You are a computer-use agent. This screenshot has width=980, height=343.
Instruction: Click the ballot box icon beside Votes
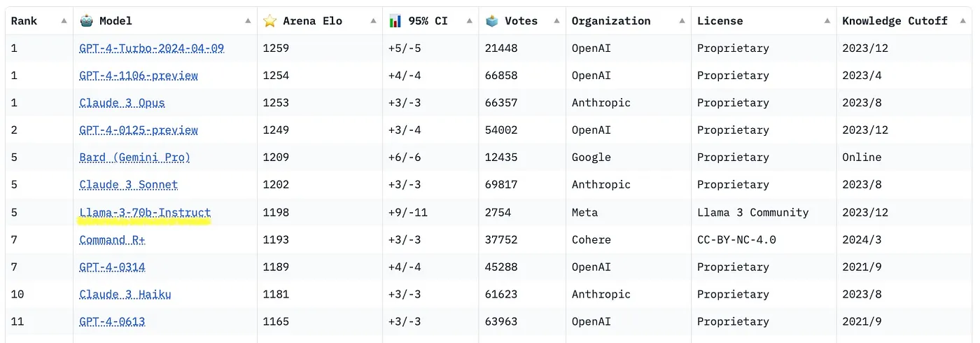492,21
